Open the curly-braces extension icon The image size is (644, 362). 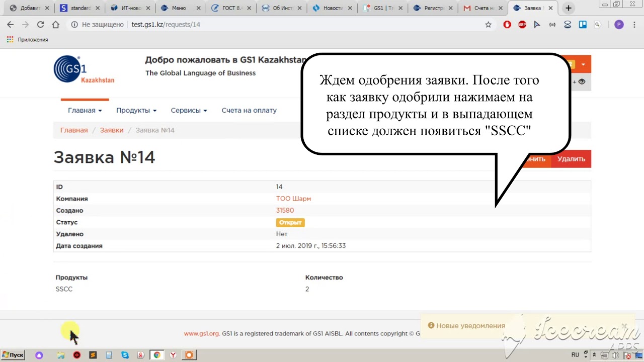pos(552,24)
